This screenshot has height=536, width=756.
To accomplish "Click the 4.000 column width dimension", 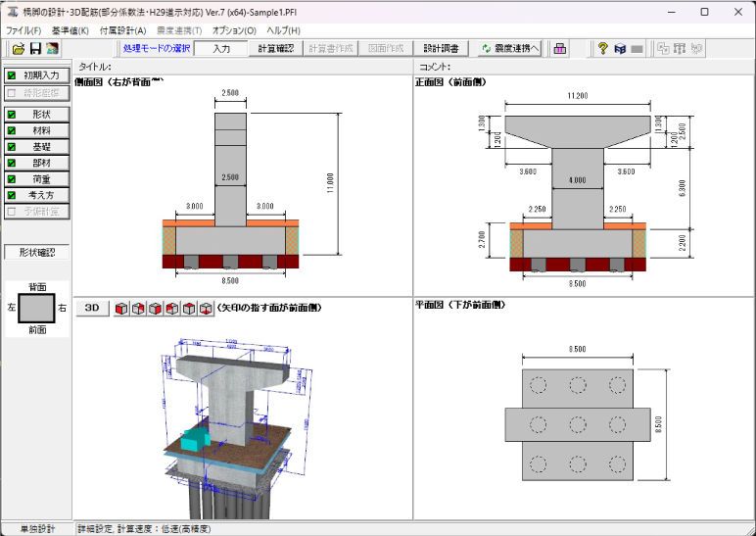I will [x=577, y=180].
